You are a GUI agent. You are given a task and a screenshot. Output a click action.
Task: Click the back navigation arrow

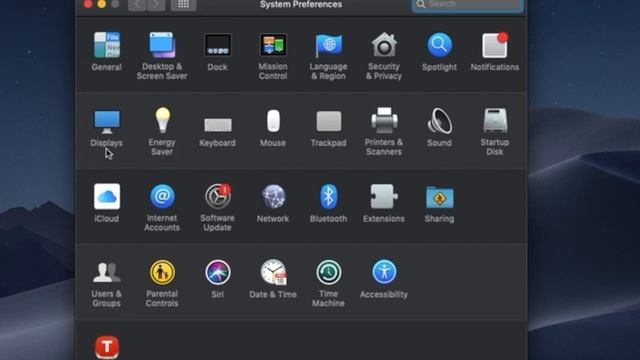[137, 4]
